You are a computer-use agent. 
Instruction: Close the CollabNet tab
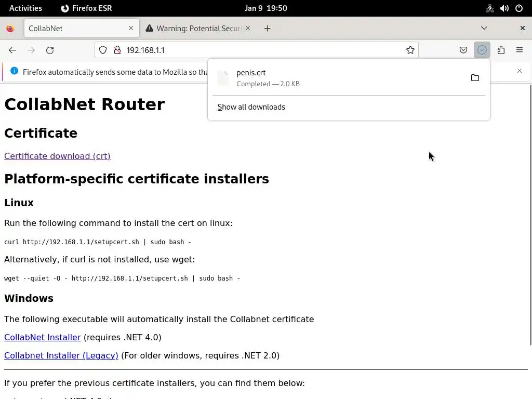[x=131, y=28]
